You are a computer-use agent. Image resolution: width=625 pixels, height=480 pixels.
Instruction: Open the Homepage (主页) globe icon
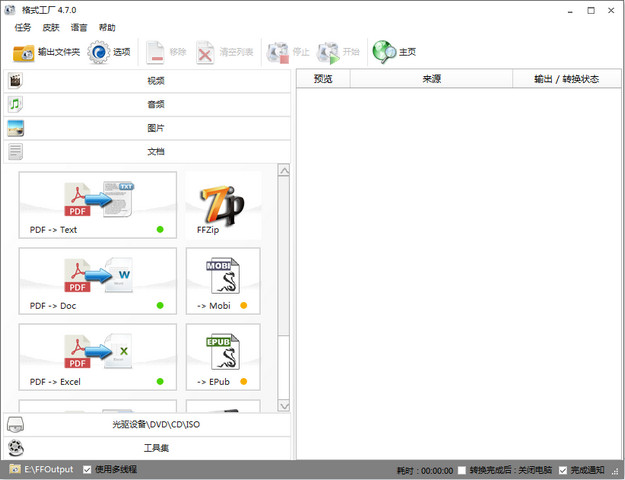click(x=384, y=52)
